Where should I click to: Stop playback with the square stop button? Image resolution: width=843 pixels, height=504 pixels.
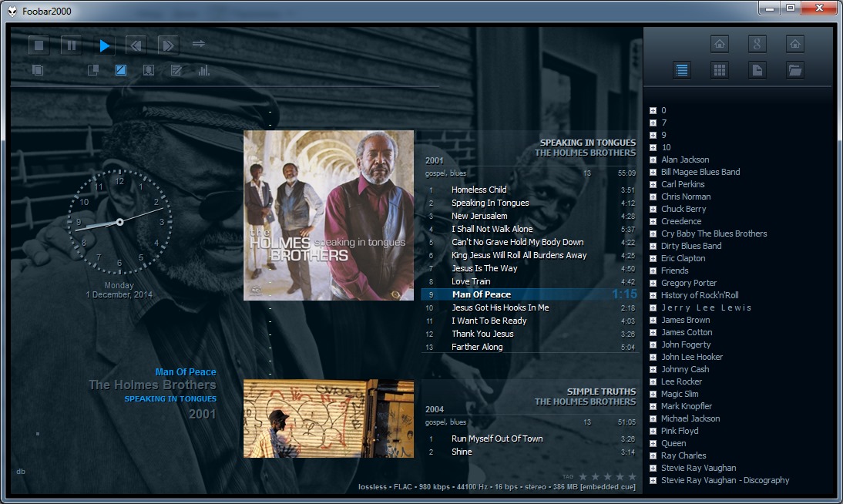tap(39, 45)
